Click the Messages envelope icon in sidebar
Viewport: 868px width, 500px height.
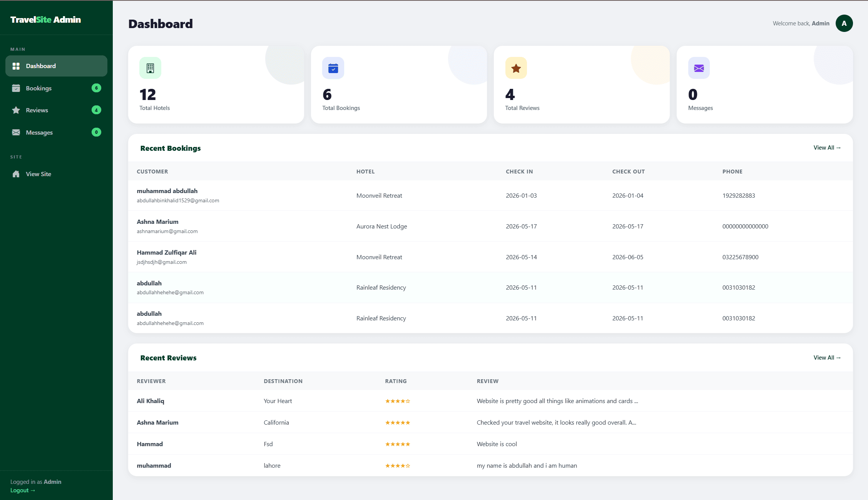coord(16,132)
